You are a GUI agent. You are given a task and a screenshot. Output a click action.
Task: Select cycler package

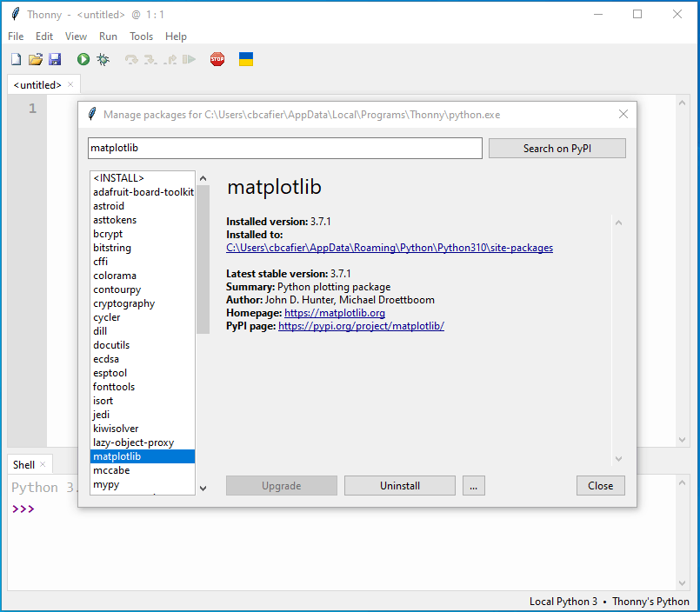143,317
